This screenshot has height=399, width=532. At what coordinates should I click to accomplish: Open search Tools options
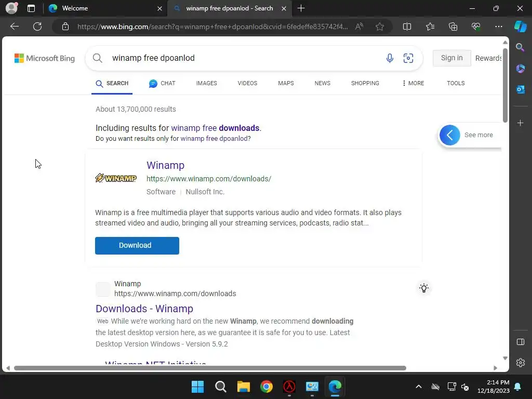456,83
